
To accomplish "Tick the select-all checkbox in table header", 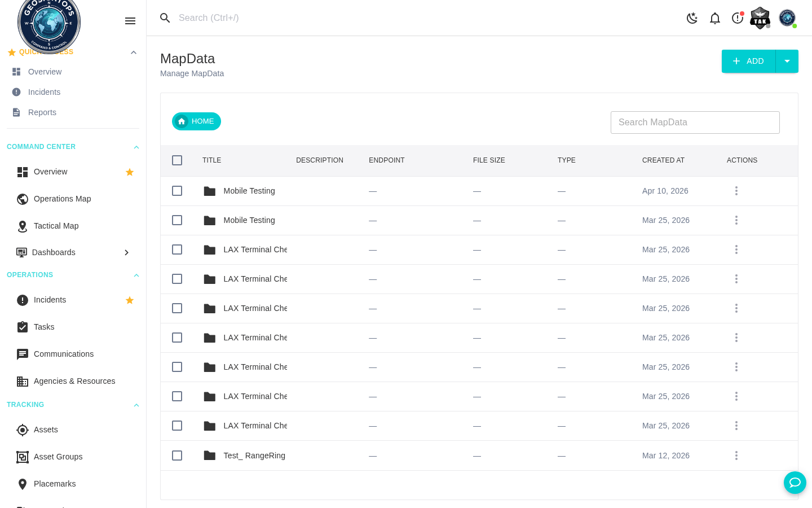I will (177, 160).
